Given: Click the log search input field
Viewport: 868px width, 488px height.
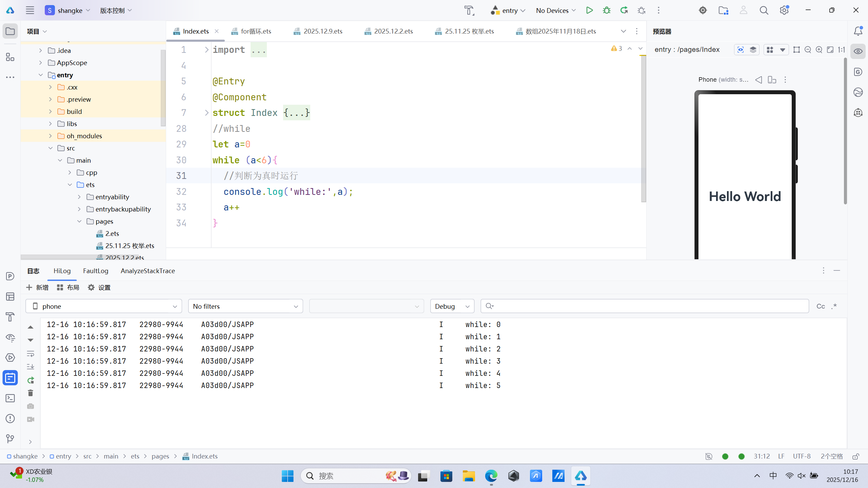Looking at the screenshot, I should tap(644, 306).
